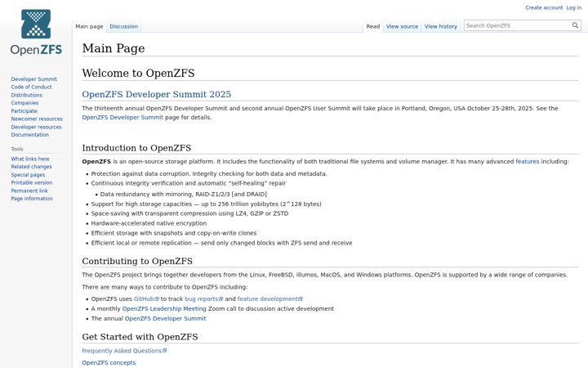
Task: Open Developer resources link
Action: click(36, 127)
